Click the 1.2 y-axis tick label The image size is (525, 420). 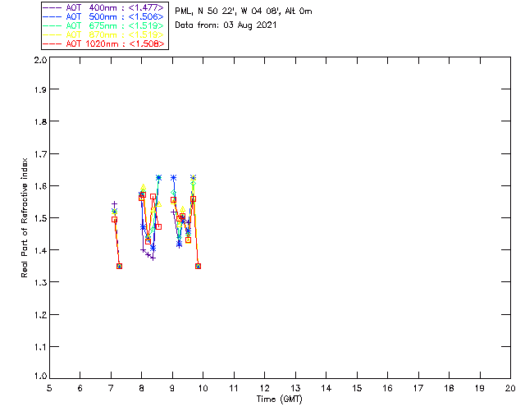[x=40, y=315]
